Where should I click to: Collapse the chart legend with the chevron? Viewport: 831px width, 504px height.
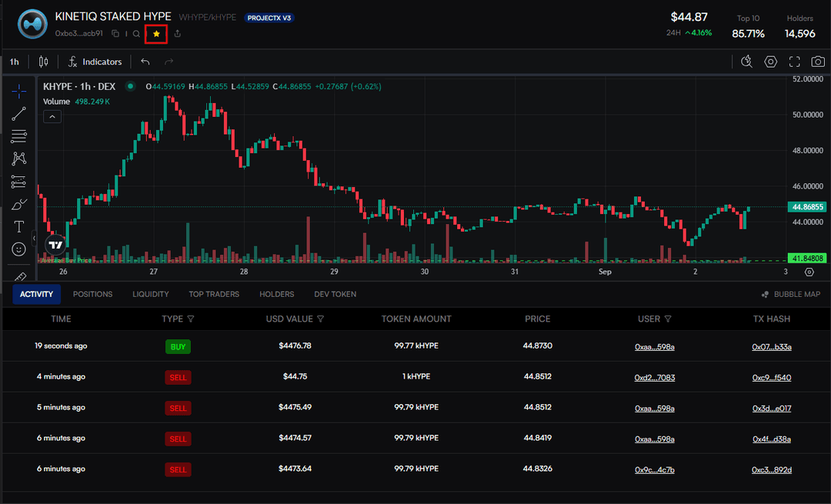point(52,116)
